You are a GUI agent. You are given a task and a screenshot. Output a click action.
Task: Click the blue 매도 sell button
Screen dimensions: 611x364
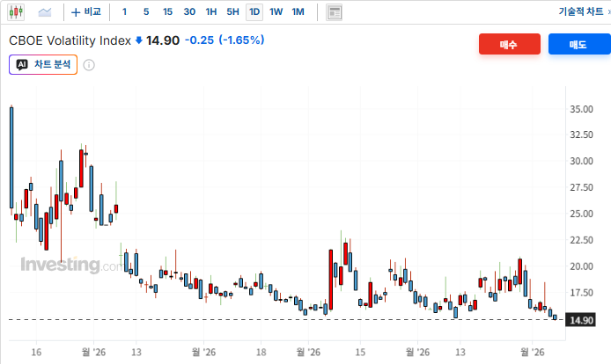[579, 44]
